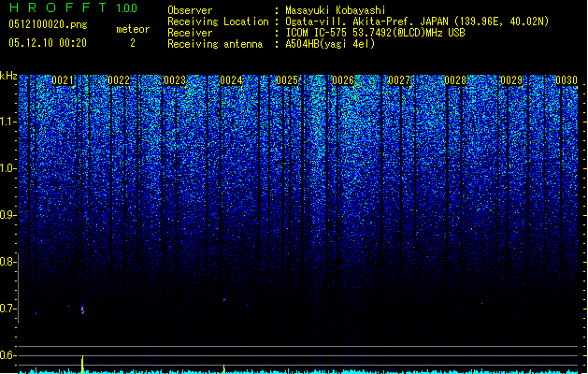
Task: Click the Receiving antenna field label
Action: 215,44
